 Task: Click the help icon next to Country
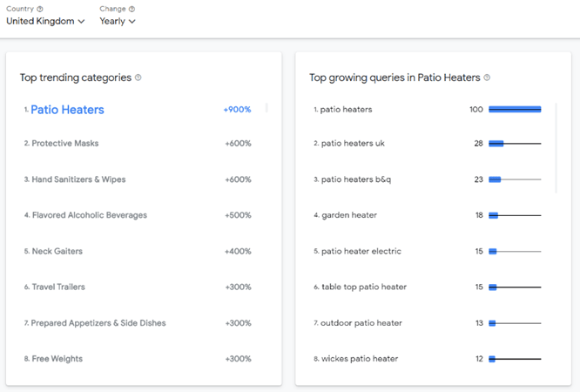(x=40, y=9)
